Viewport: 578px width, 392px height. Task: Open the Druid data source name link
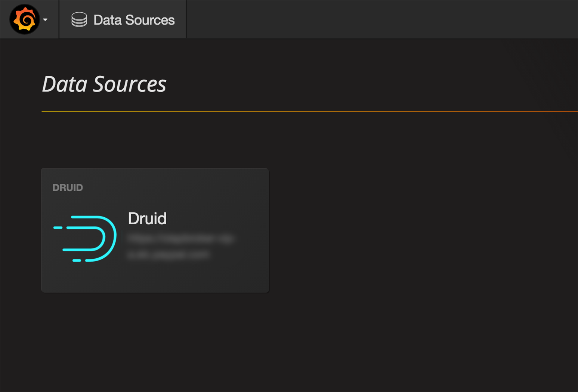(x=147, y=219)
